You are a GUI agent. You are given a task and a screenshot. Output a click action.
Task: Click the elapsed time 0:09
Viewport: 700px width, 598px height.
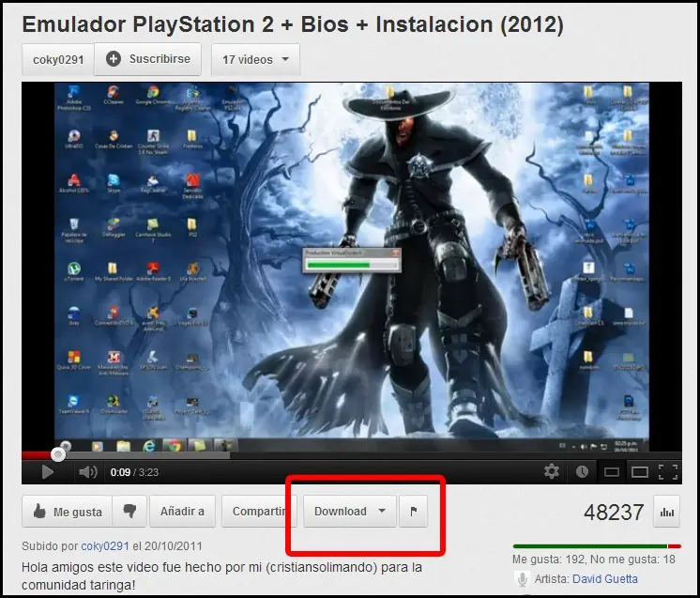point(120,472)
